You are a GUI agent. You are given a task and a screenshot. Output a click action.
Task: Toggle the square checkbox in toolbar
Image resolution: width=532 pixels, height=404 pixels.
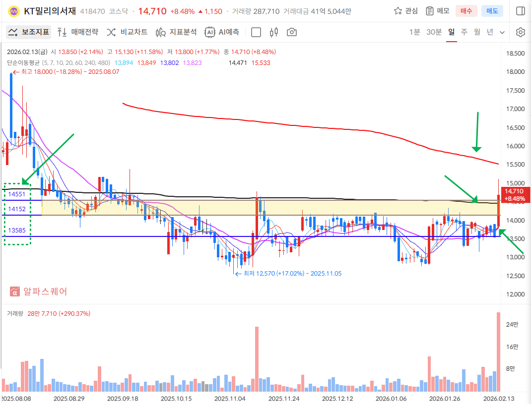point(256,32)
